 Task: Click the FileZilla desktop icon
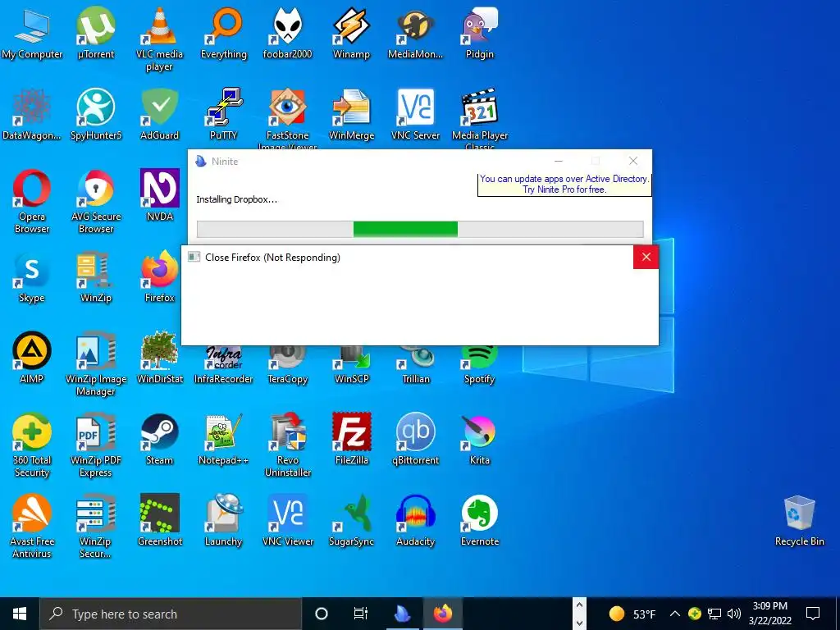tap(351, 438)
